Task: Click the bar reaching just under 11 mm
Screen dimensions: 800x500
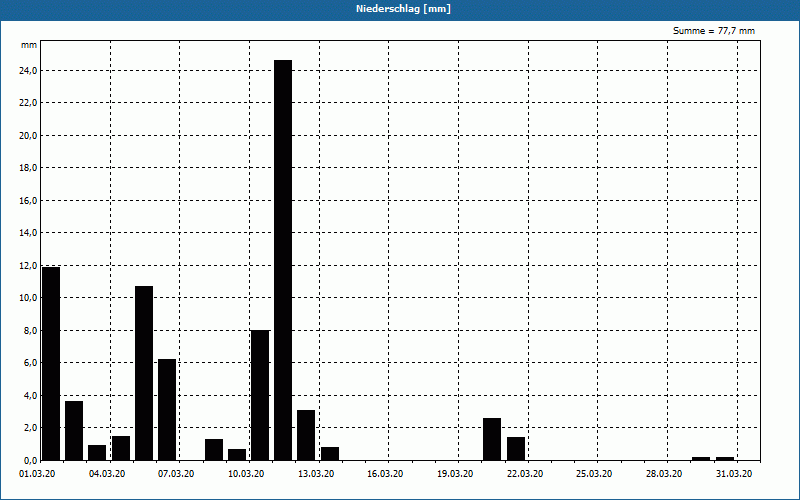Action: click(144, 373)
